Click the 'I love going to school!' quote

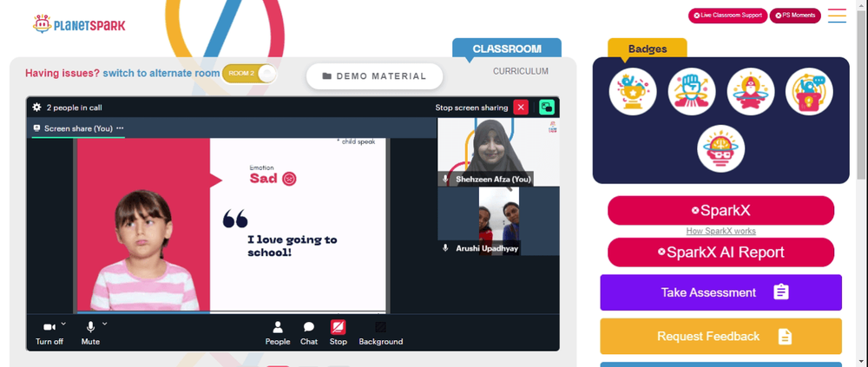point(293,246)
